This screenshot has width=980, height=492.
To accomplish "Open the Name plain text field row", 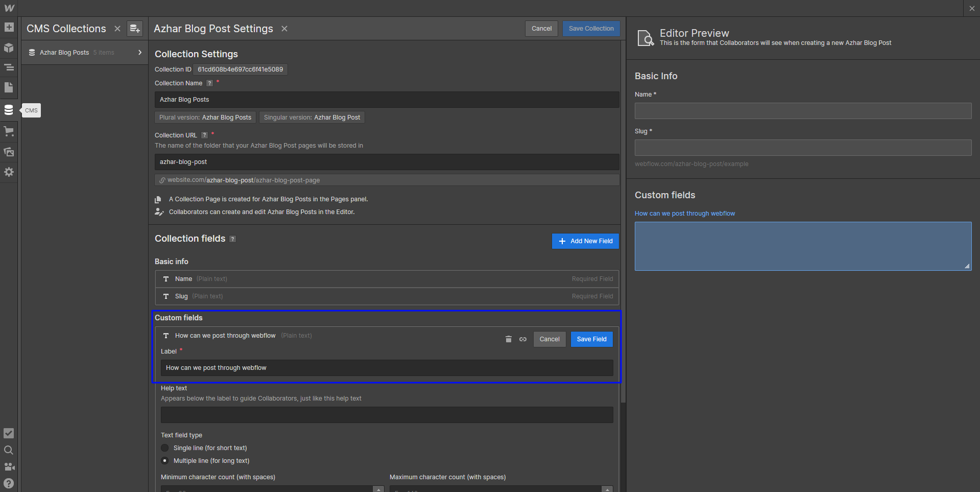I will (387, 279).
